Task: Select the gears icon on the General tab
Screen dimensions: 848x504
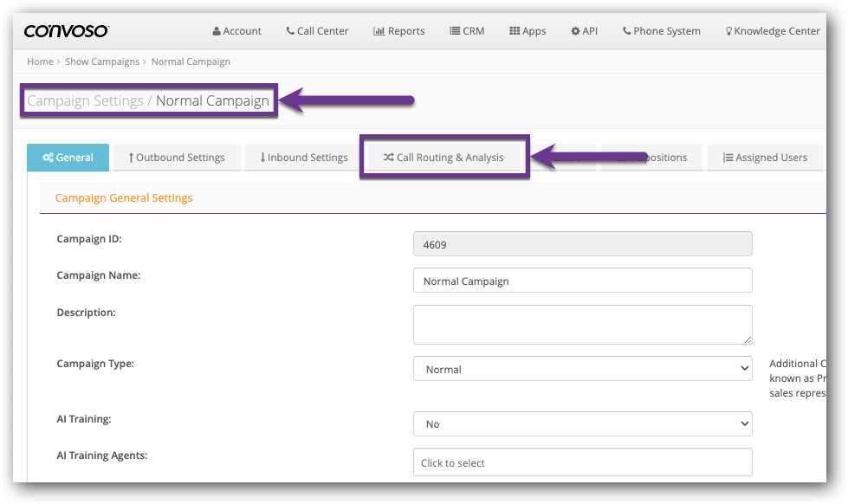Action: tap(49, 157)
